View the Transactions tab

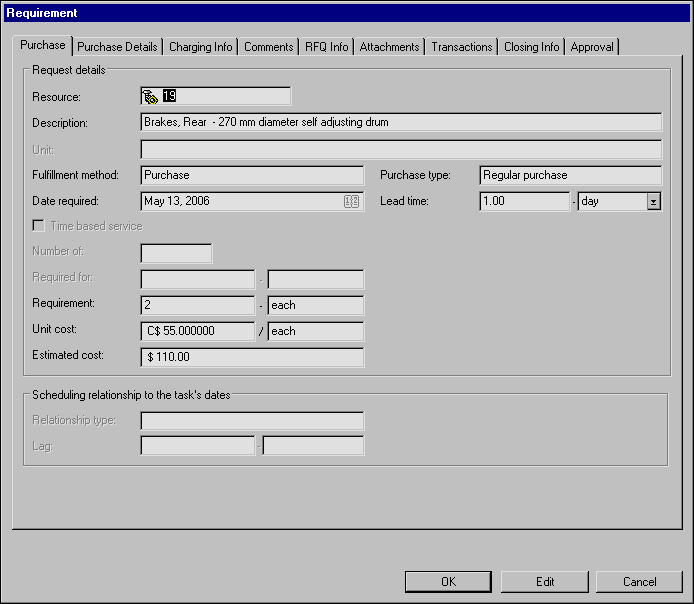pyautogui.click(x=461, y=47)
